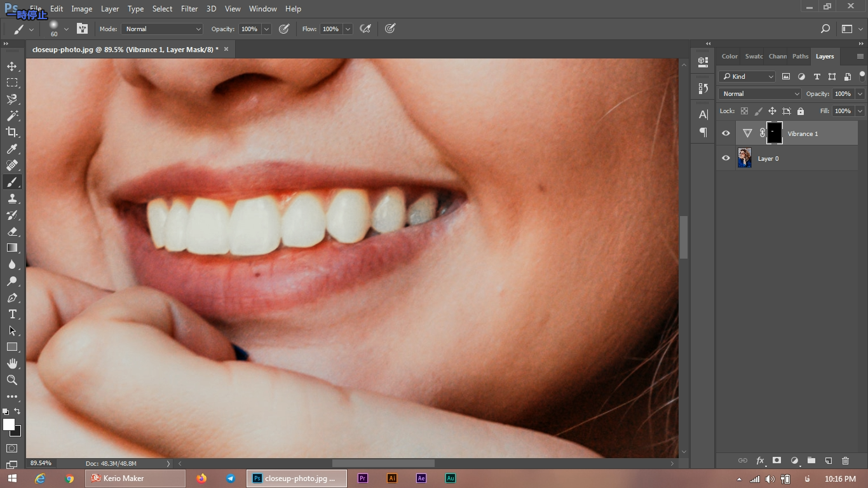Screen dimensions: 868x488
Task: Select the Rectangle shape tool
Action: 12,347
